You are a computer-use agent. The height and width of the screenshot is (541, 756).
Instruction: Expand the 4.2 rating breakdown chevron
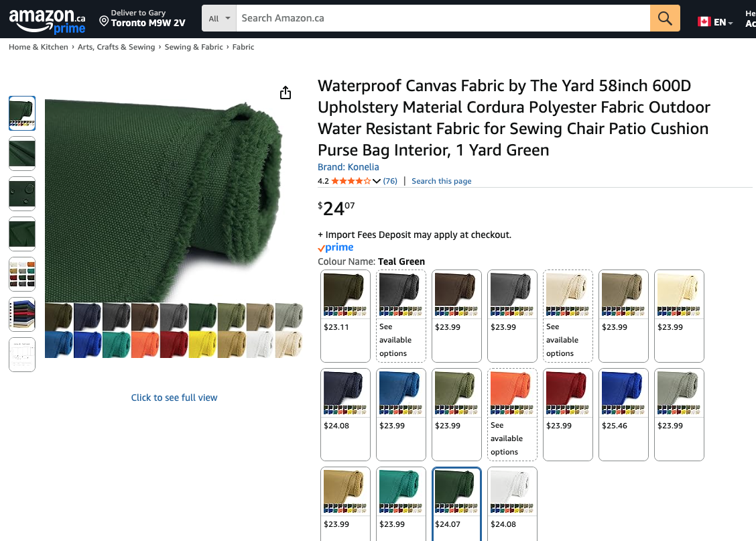click(x=377, y=181)
